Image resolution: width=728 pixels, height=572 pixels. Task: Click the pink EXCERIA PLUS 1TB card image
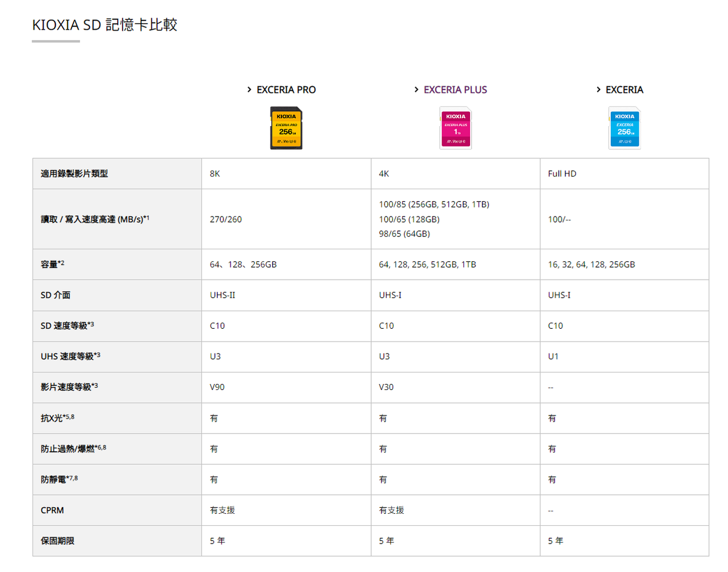(455, 128)
